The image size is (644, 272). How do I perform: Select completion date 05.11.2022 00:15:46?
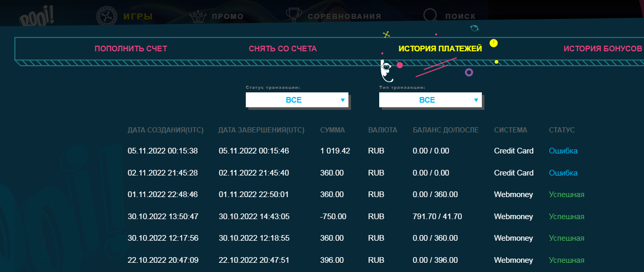click(x=253, y=151)
